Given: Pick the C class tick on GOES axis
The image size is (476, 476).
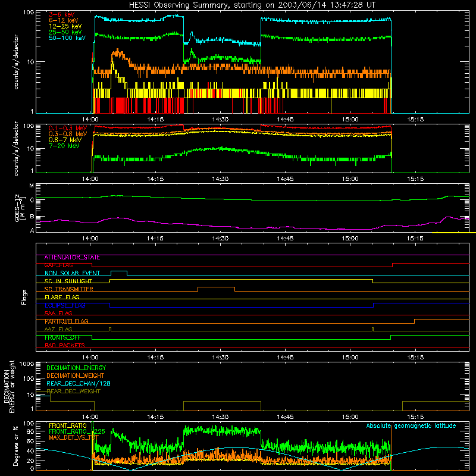Looking at the screenshot, I should pos(32,201).
